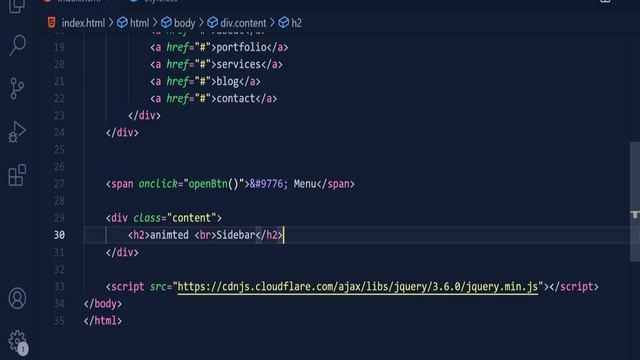Click line number 30 in gutter

tap(59, 235)
